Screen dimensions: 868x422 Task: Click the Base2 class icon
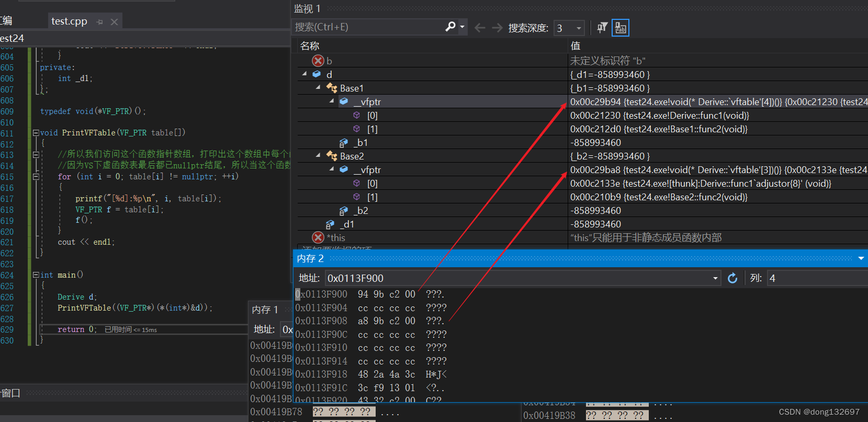point(332,156)
